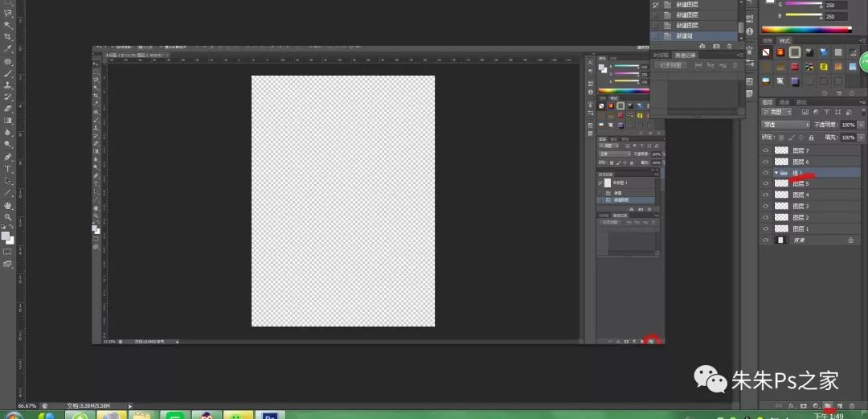Click the create new group folder icon

tap(828, 406)
